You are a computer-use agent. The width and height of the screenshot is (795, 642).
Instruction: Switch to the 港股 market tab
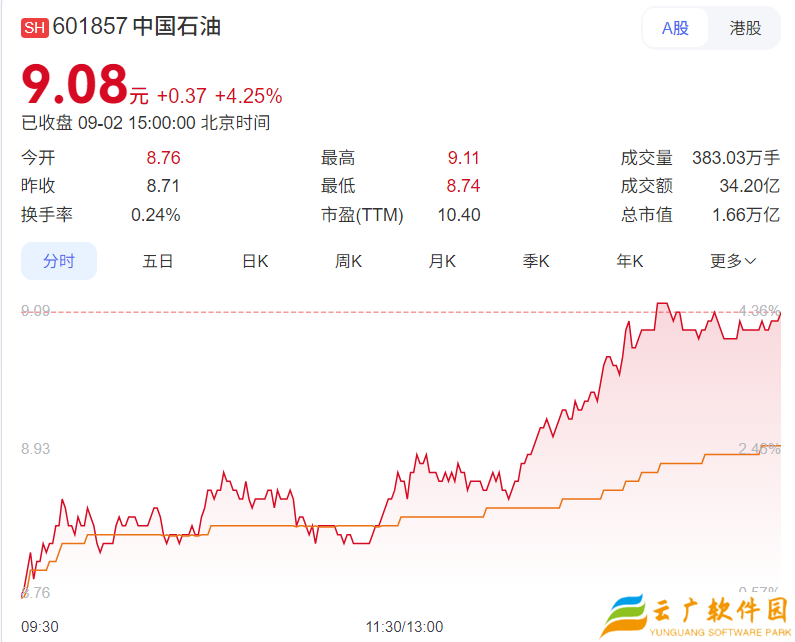(745, 28)
